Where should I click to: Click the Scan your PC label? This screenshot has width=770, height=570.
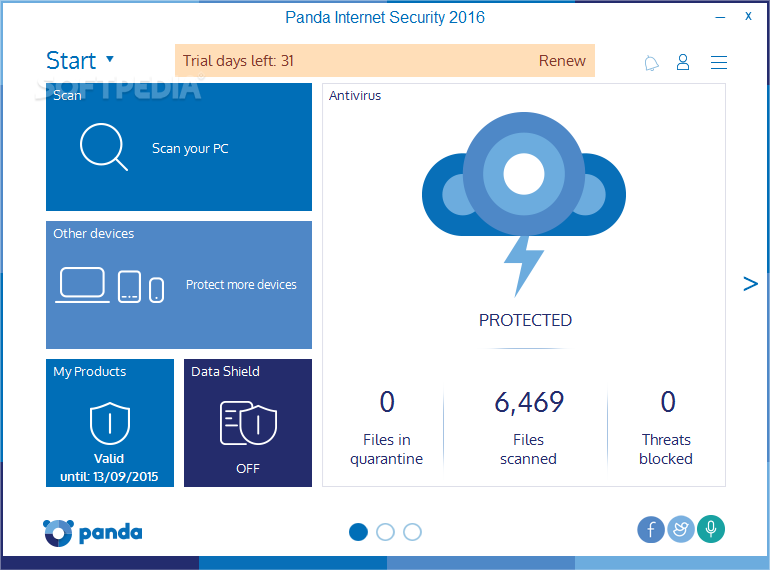(190, 148)
